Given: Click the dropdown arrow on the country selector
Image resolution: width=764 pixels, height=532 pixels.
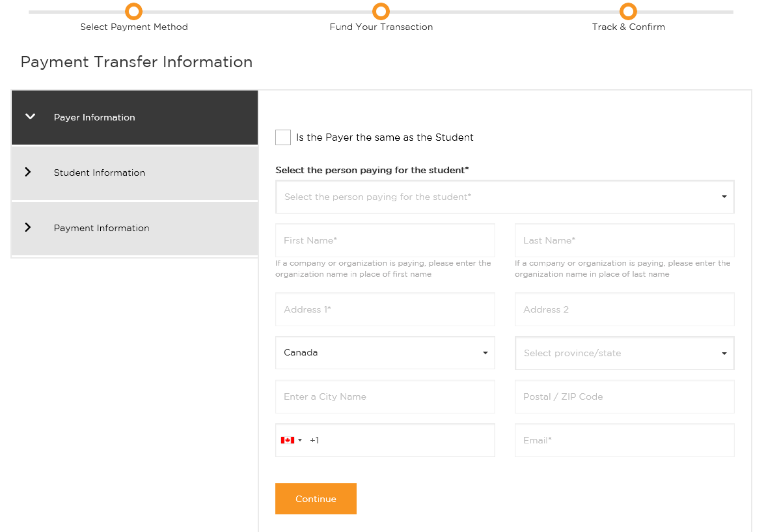Looking at the screenshot, I should pyautogui.click(x=486, y=353).
